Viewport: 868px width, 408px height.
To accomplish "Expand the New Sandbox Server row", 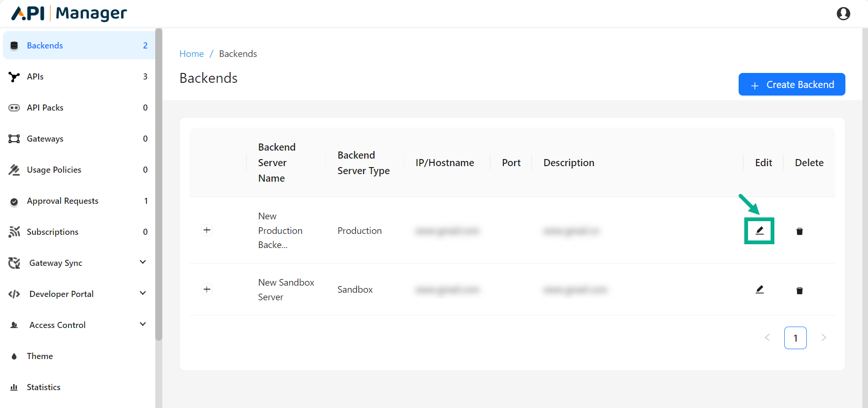I will 207,289.
